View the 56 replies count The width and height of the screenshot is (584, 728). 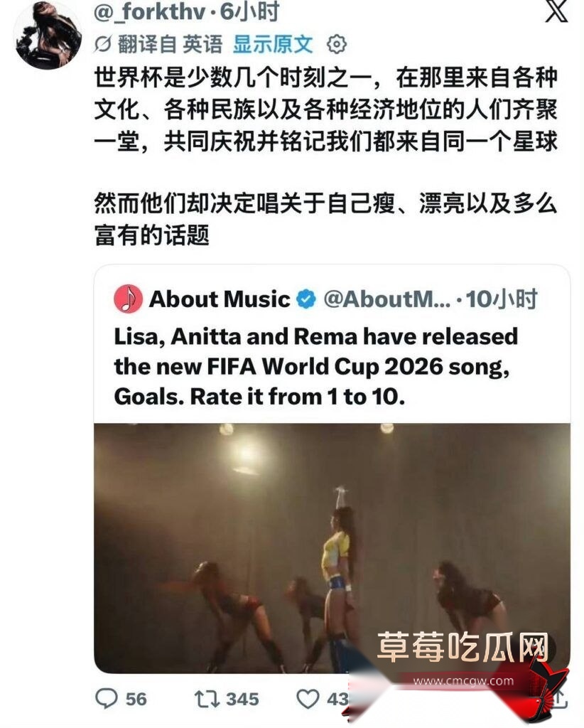136,699
